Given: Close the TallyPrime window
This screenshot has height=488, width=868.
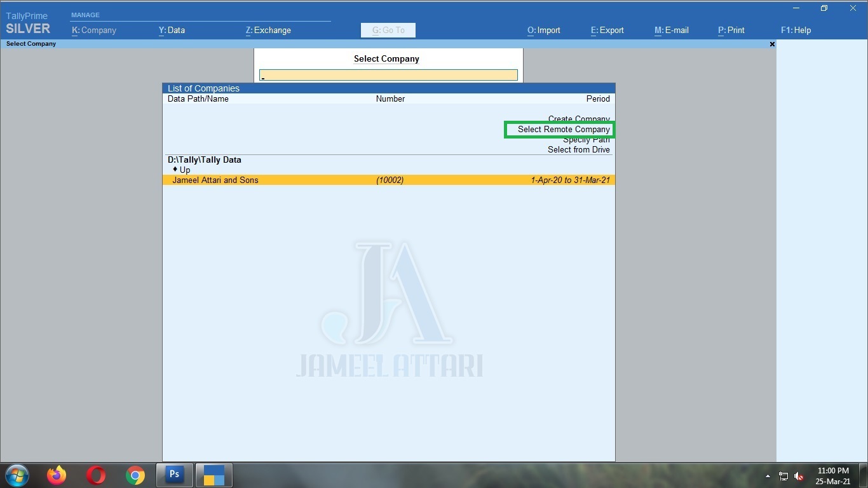Looking at the screenshot, I should pyautogui.click(x=853, y=8).
